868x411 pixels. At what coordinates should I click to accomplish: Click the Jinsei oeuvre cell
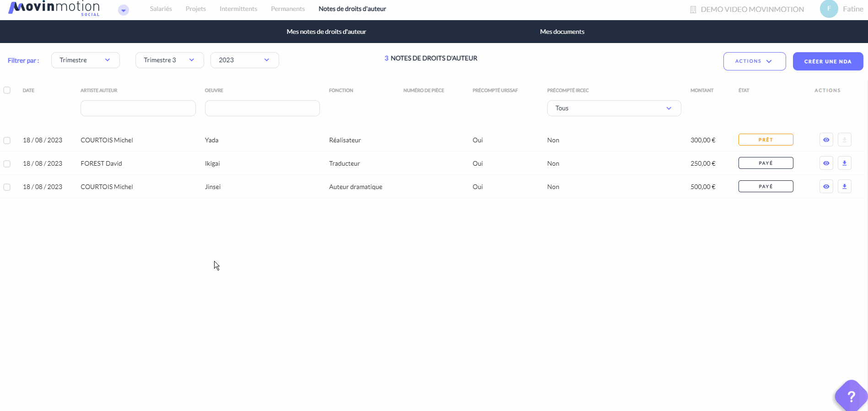click(213, 187)
